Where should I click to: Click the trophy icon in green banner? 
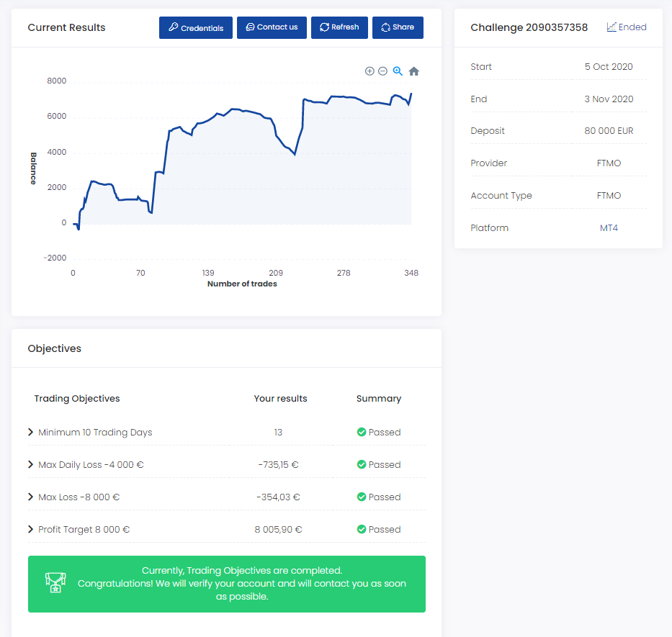pos(55,583)
